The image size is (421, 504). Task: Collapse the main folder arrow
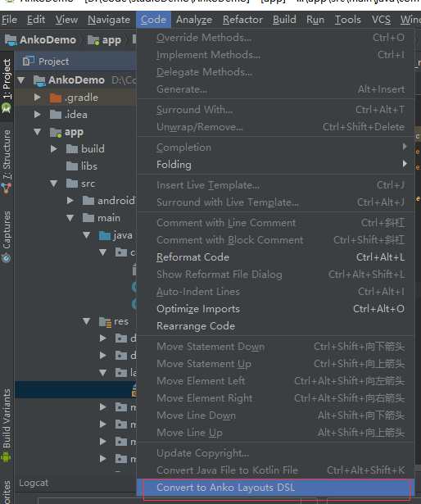pos(70,218)
